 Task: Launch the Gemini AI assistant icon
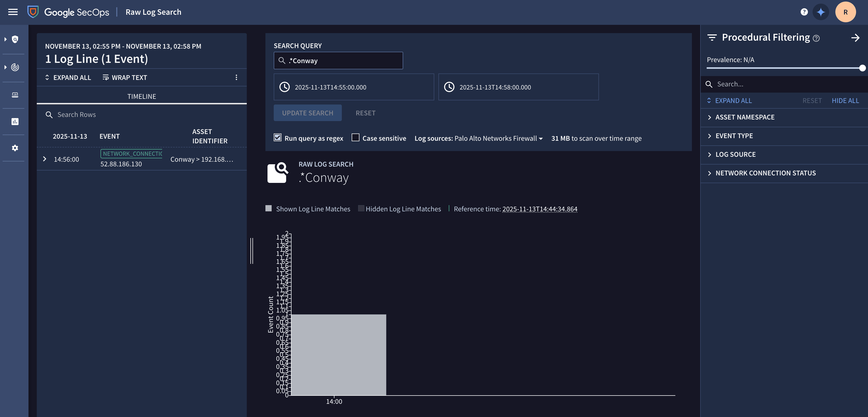pos(821,12)
